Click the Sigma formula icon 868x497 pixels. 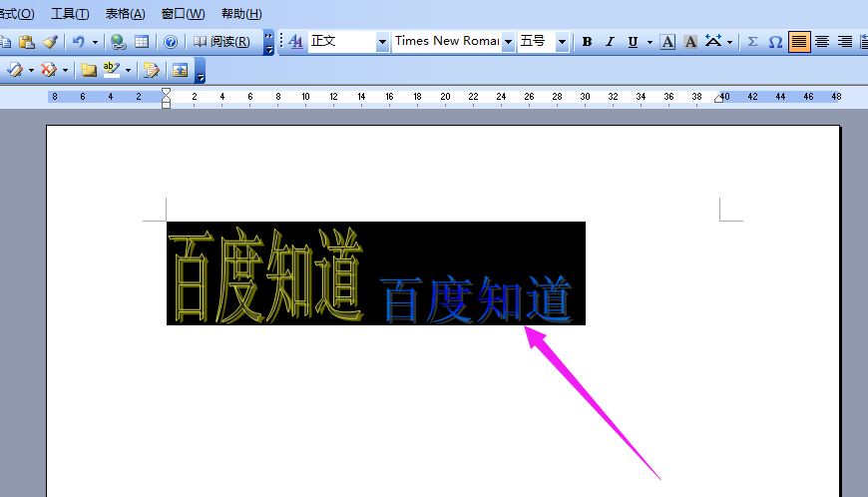752,42
